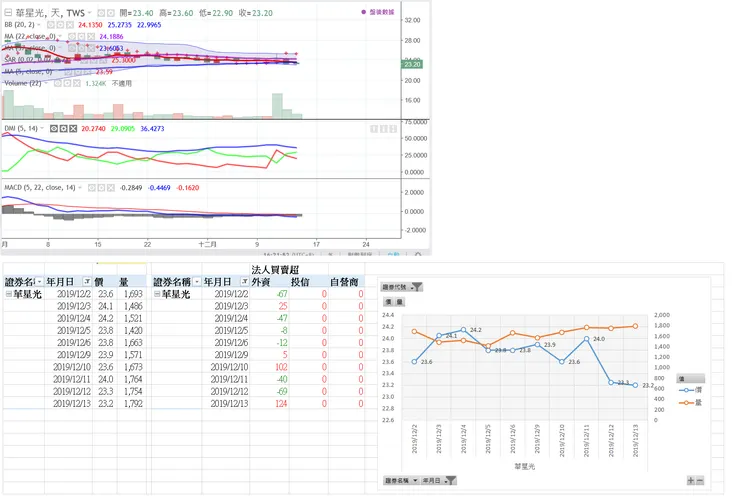Select the volume cell 1,486

click(x=131, y=306)
